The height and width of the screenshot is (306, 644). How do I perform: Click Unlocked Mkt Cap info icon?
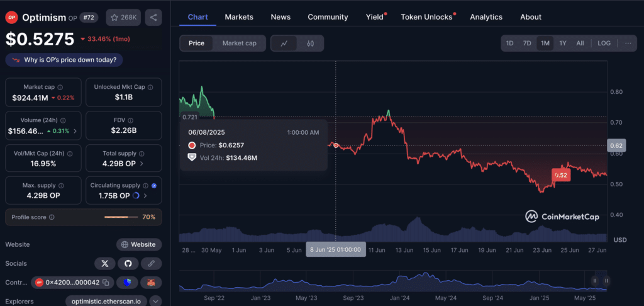[x=150, y=87]
